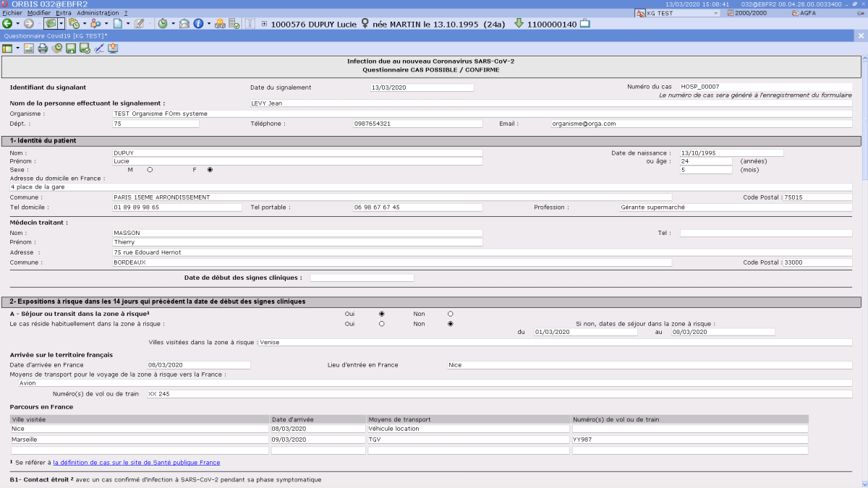Open the dropdown arrow beside information icon

(x=209, y=23)
